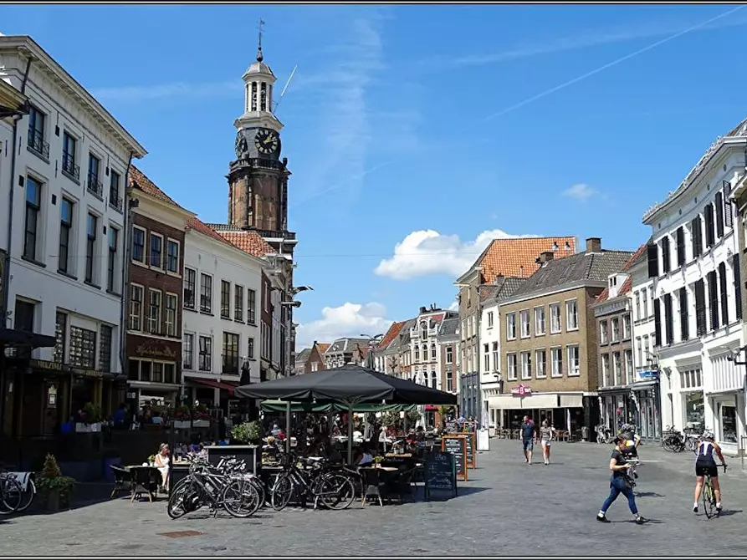
Task: Click the cyclist in the blue outfit
Action: point(707,466)
